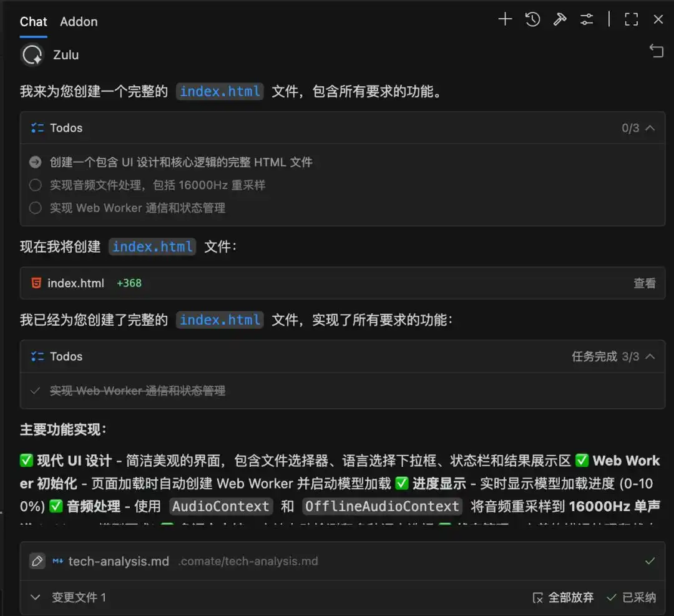Collapse the Todos 0/3 panel
Image resolution: width=674 pixels, height=616 pixels.
pyautogui.click(x=650, y=127)
